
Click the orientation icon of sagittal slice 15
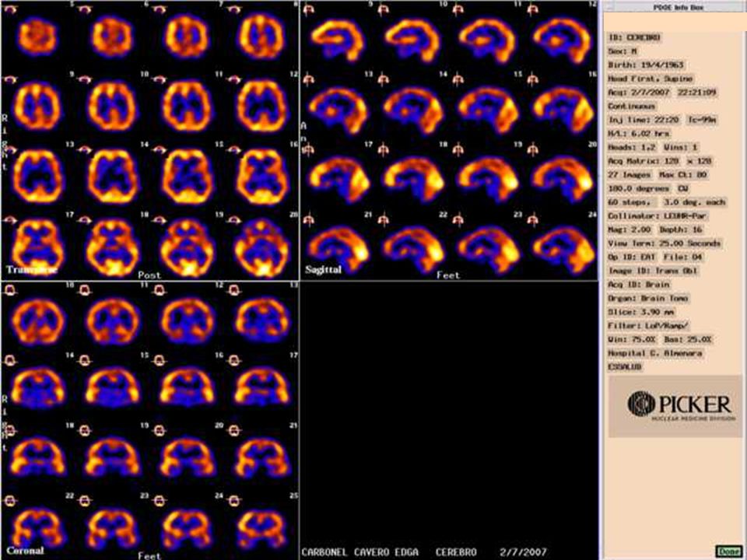(458, 79)
